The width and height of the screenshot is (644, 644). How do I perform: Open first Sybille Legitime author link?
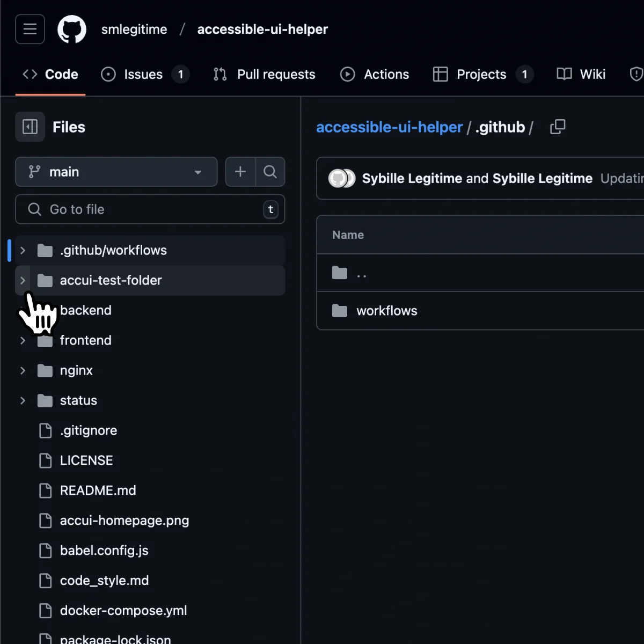(412, 178)
